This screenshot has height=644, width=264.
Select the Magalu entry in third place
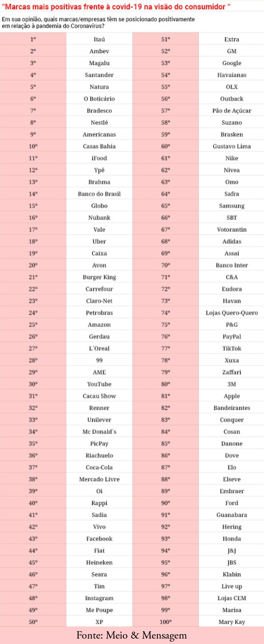99,63
